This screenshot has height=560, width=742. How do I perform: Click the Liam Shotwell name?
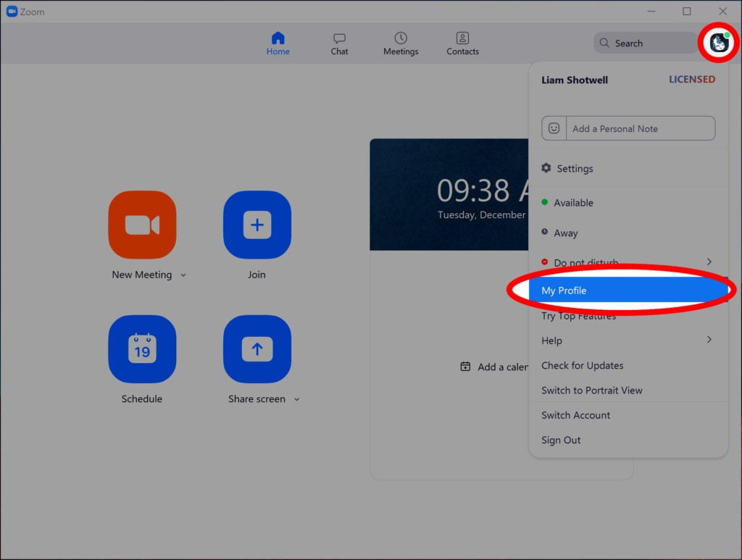tap(575, 80)
